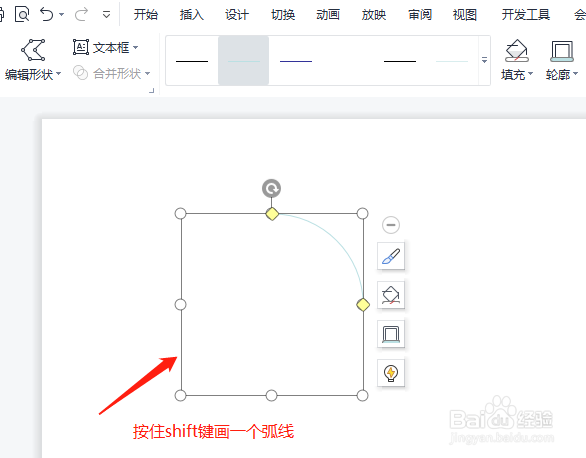Image resolution: width=586 pixels, height=458 pixels.
Task: Click the undo arrow icon
Action: click(47, 15)
